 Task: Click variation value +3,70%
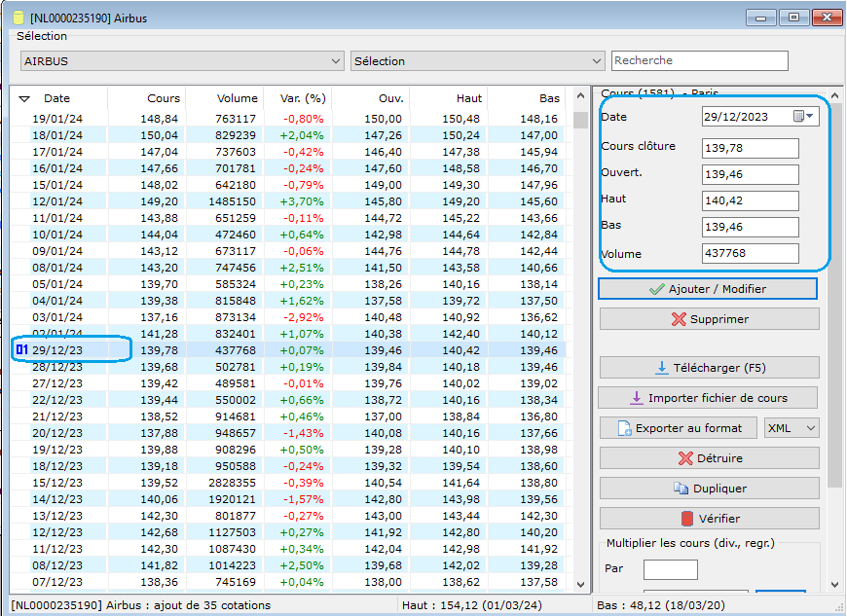coord(302,201)
